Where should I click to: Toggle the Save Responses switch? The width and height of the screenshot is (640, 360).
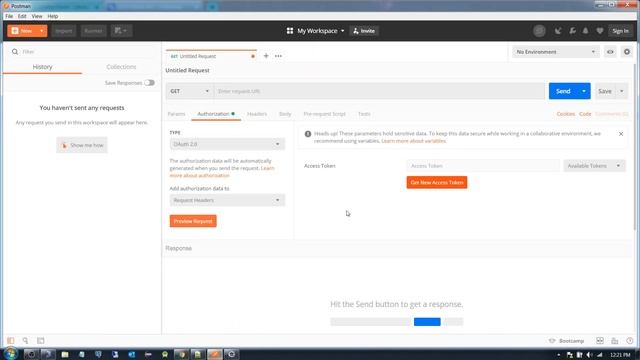coord(149,83)
